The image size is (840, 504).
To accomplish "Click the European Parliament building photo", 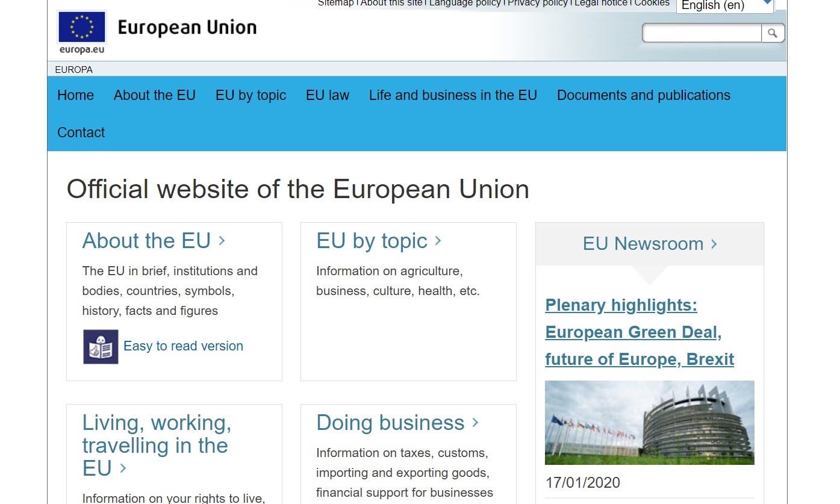I will tap(650, 423).
